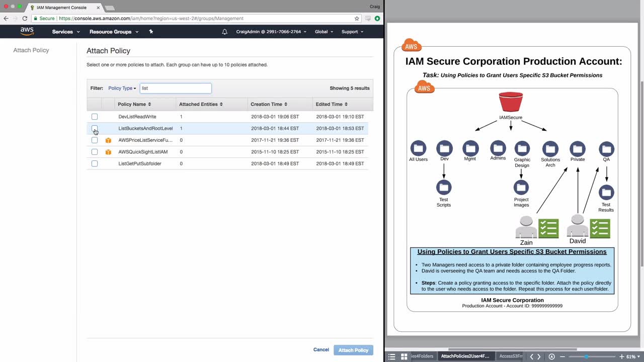This screenshot has height=362, width=644.
Task: Click the browser address bar URL
Action: click(151, 19)
